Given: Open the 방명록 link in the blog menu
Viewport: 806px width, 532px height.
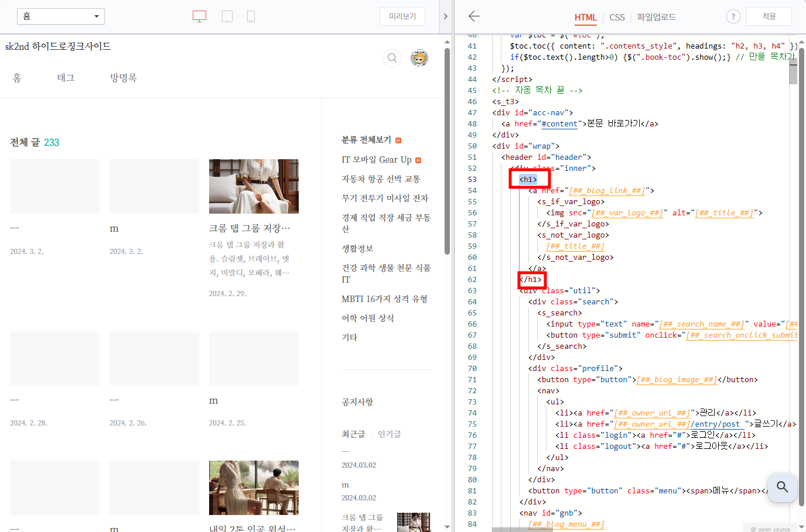Looking at the screenshot, I should click(x=123, y=77).
